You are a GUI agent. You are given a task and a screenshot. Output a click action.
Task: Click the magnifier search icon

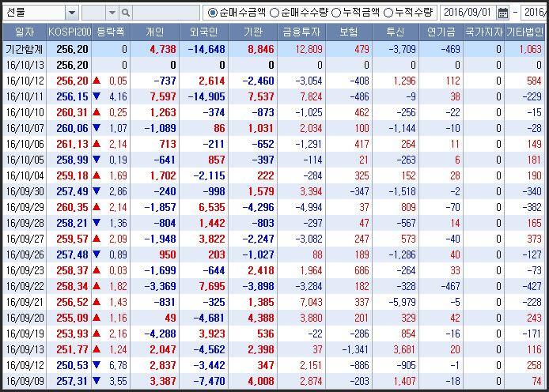pos(125,13)
